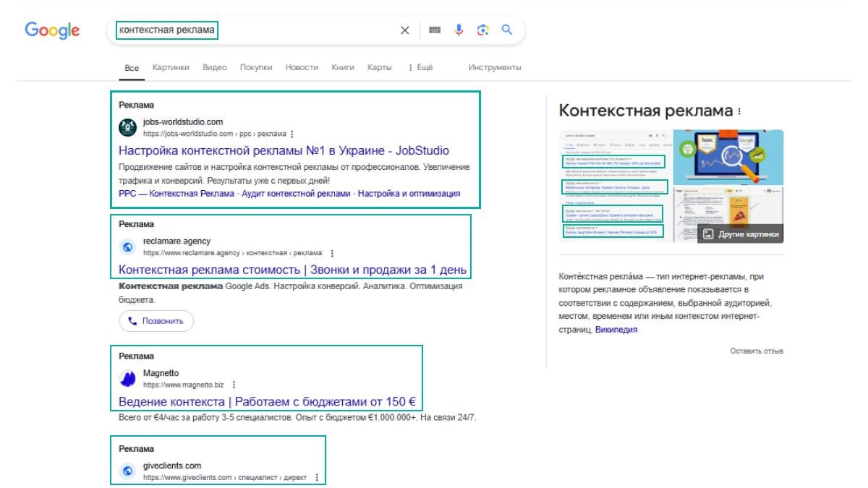Open the search results screenshot thumbnail
Viewport: 868px width, 488px height.
pyautogui.click(x=615, y=186)
